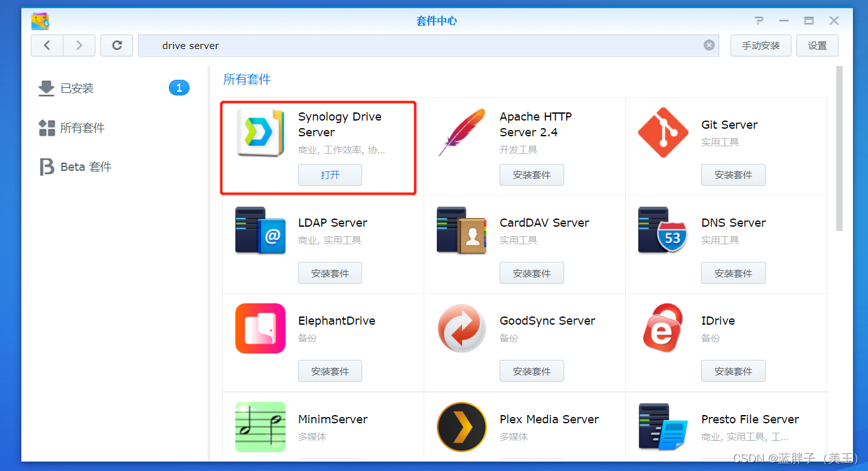Install the Git Server package
This screenshot has width=868, height=471.
click(x=733, y=175)
